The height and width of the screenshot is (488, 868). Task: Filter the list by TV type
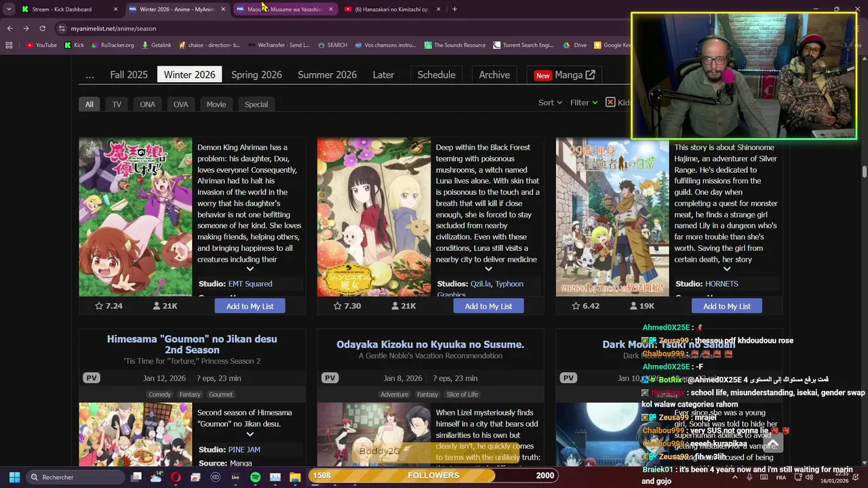click(117, 104)
